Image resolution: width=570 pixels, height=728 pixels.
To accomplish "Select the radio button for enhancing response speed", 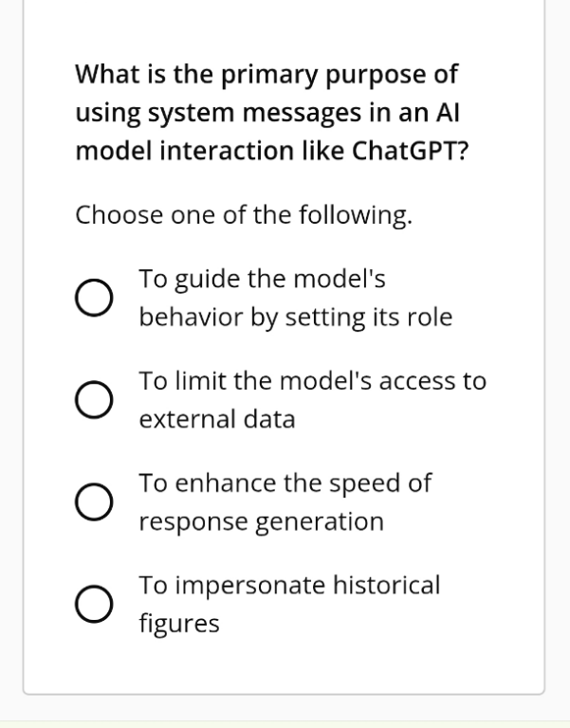I will tap(94, 501).
